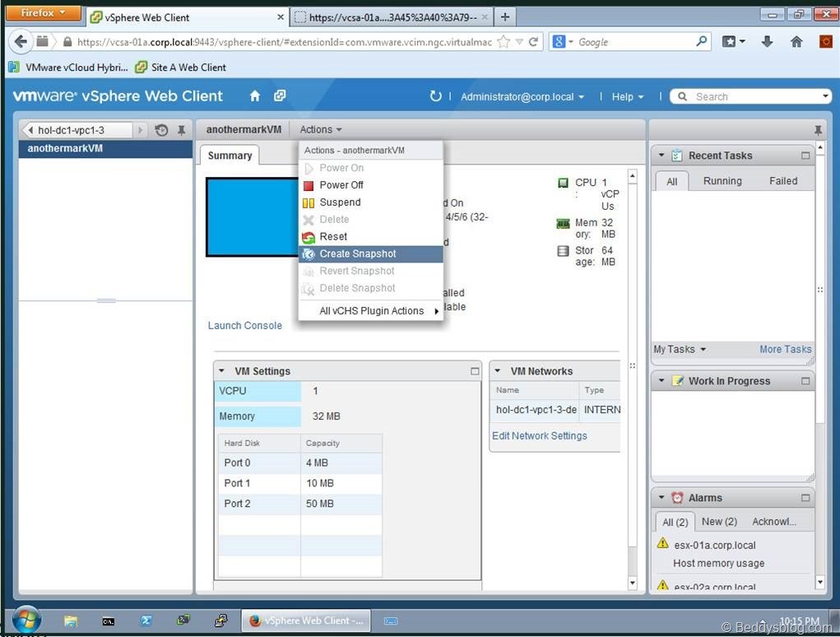Image resolution: width=840 pixels, height=637 pixels.
Task: Click the Work In Progress panel icon
Action: [x=677, y=381]
